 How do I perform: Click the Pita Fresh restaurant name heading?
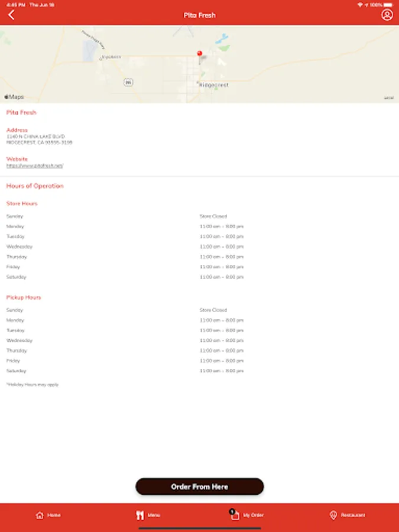(x=21, y=113)
